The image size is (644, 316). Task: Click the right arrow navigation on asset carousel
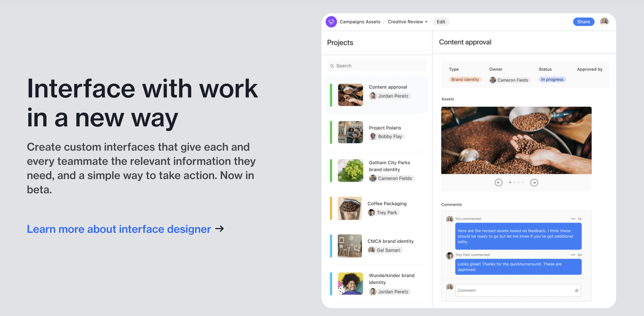(x=534, y=182)
